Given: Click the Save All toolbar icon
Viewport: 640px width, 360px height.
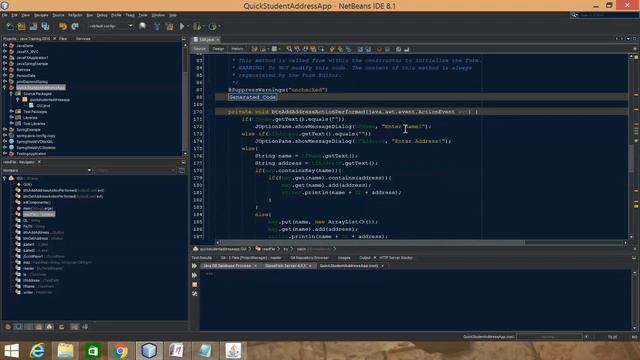Looking at the screenshot, I should (45, 27).
